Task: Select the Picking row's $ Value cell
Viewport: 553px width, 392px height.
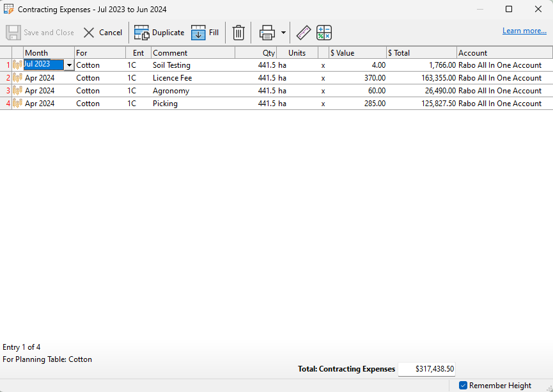Action: coord(358,103)
